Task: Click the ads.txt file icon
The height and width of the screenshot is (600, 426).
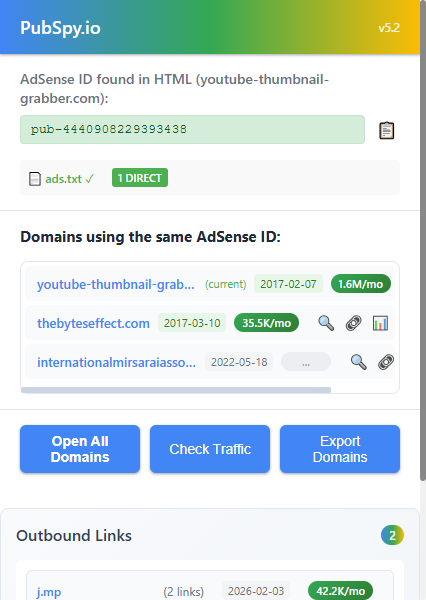Action: click(35, 179)
